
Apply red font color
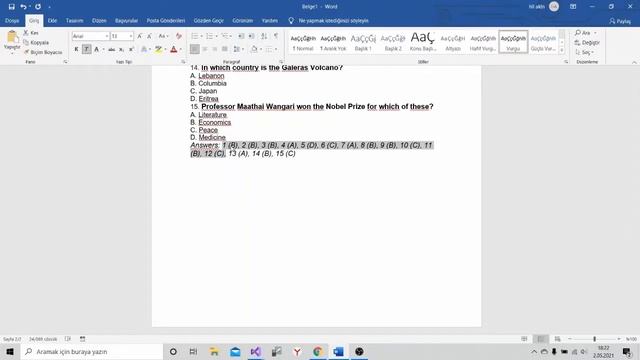tap(173, 49)
